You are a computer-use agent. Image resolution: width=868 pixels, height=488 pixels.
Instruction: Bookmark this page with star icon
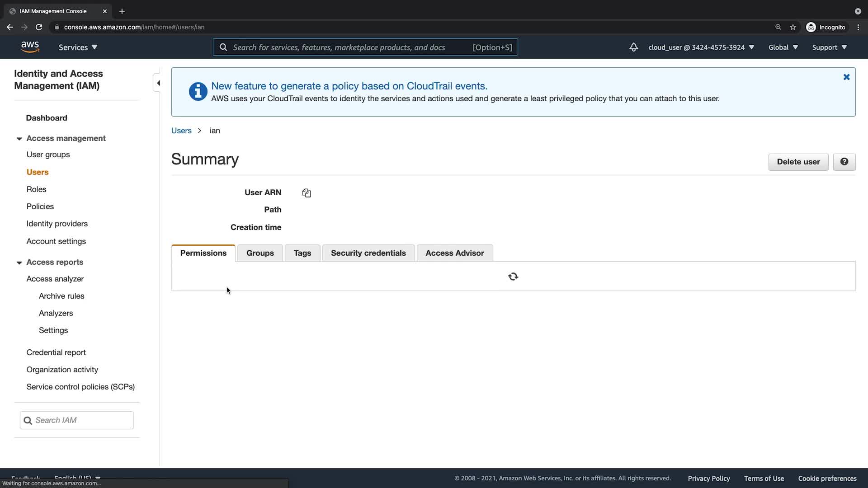[793, 27]
